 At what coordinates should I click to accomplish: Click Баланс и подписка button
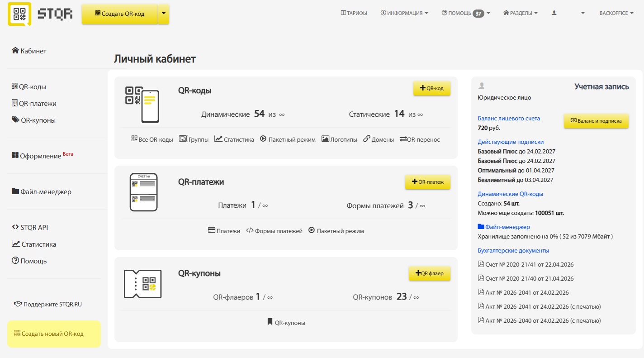click(x=596, y=121)
